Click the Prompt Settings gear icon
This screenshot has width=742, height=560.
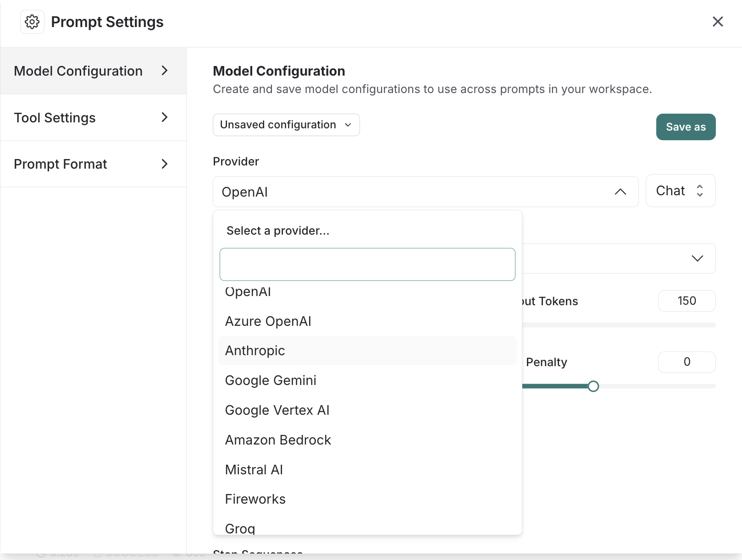tap(32, 22)
